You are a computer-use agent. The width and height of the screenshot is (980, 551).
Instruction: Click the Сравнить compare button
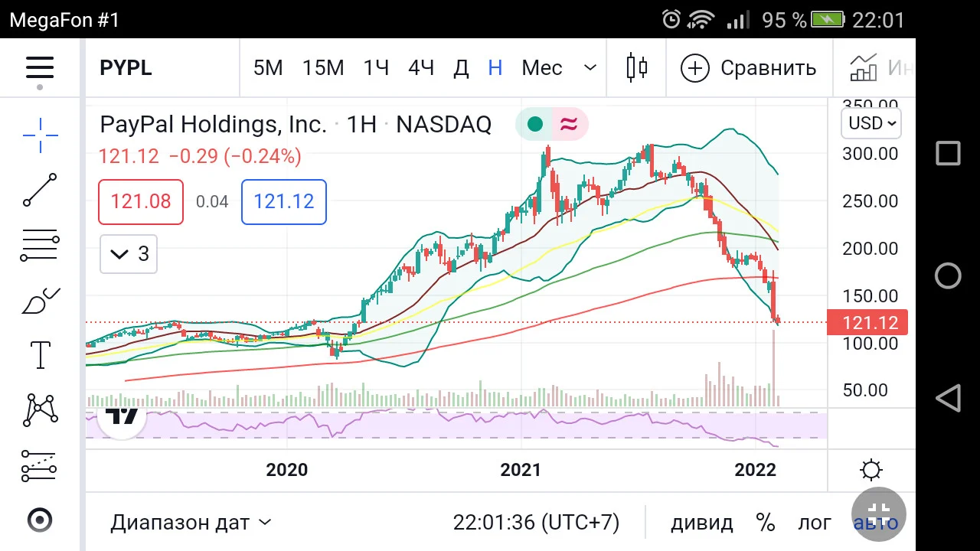[x=749, y=68]
